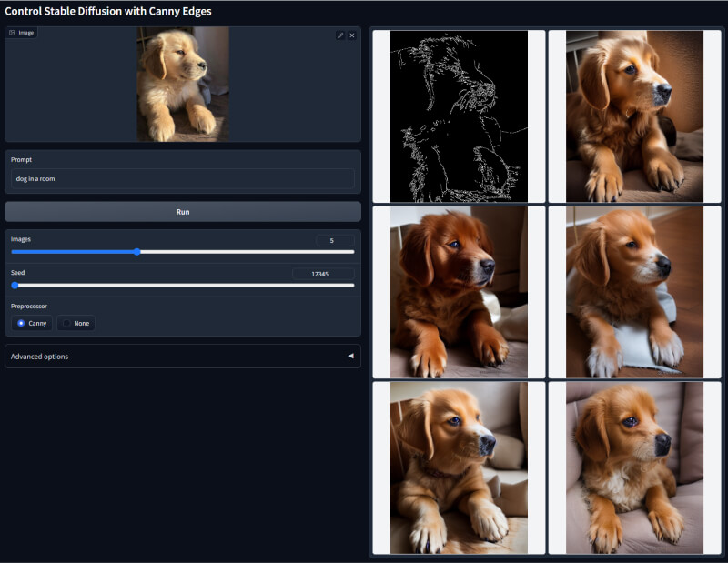Expand Advanced options using the triangle arrow

click(x=350, y=357)
